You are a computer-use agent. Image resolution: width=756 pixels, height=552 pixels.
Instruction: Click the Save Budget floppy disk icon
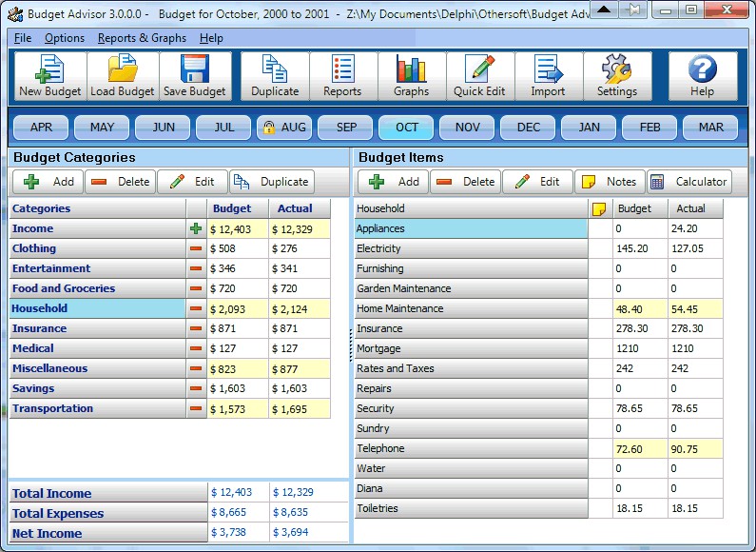coord(194,69)
